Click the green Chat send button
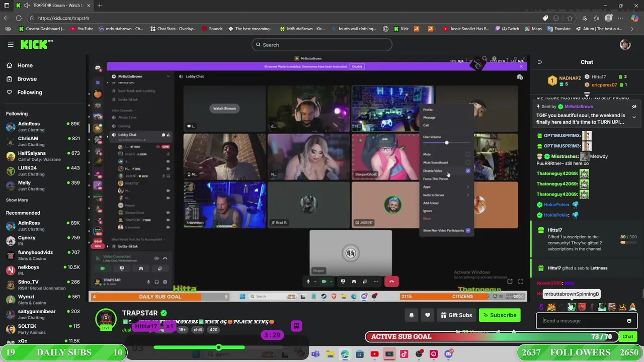 click(x=627, y=336)
